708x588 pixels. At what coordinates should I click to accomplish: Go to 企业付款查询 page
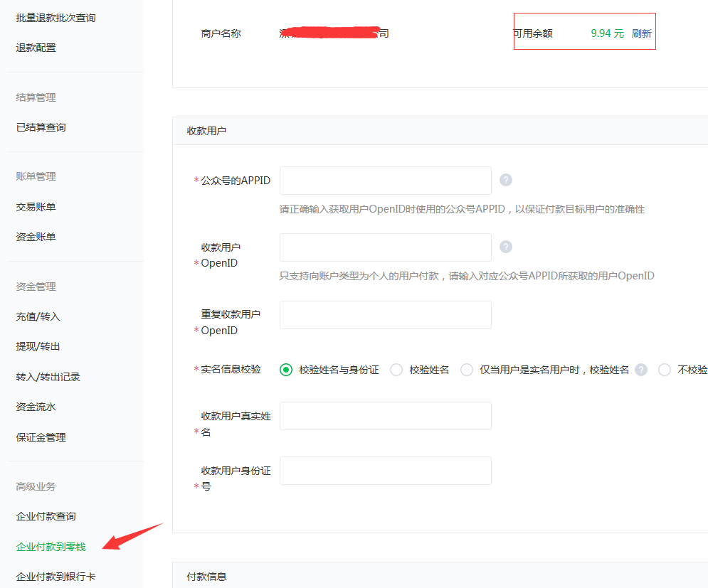pyautogui.click(x=46, y=516)
